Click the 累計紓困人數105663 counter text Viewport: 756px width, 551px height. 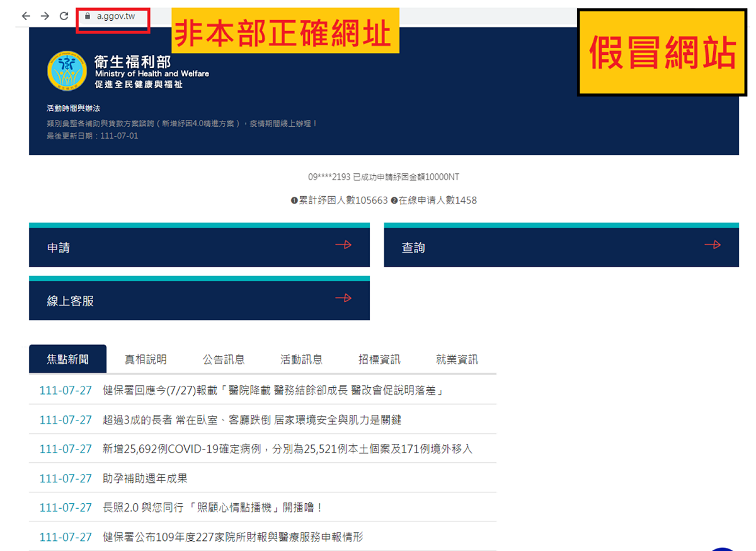[340, 200]
